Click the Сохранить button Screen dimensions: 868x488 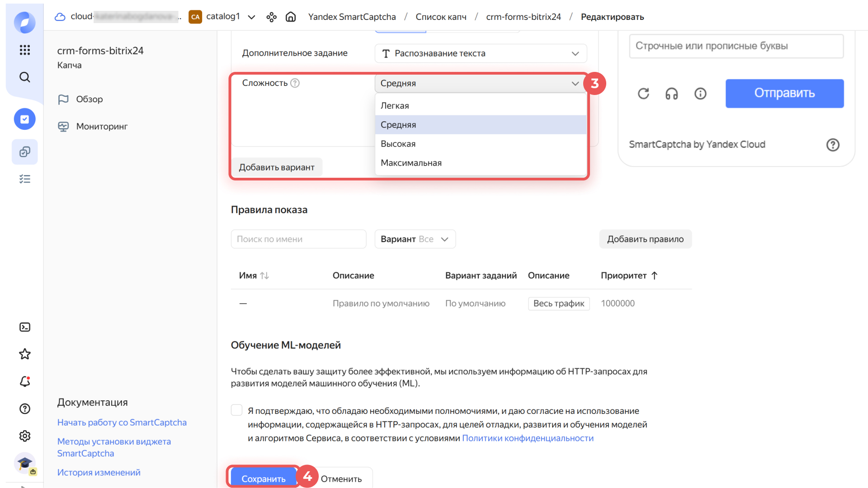tap(263, 479)
